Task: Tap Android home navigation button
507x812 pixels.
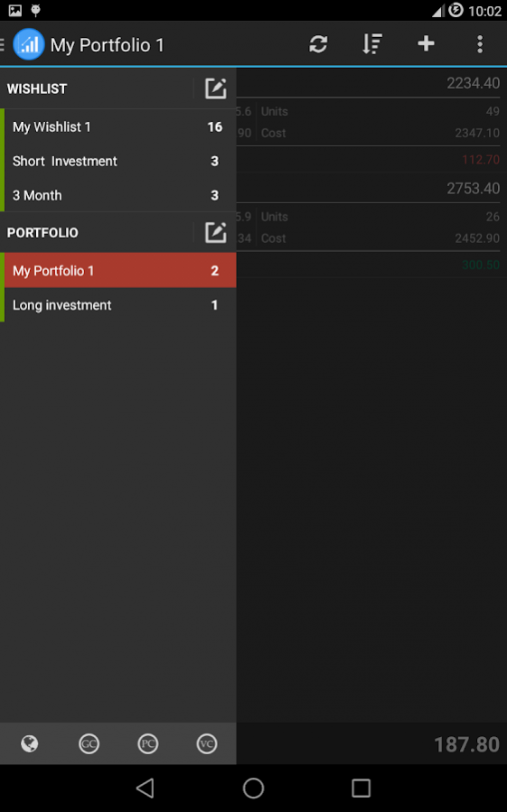Action: click(253, 789)
